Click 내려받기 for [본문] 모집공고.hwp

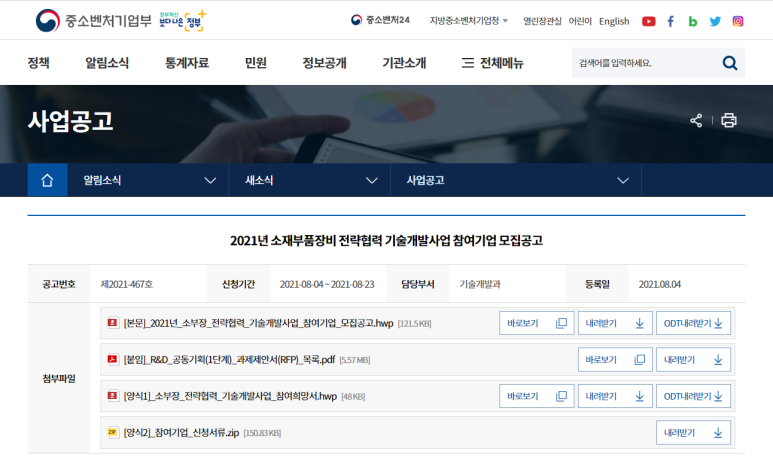615,323
